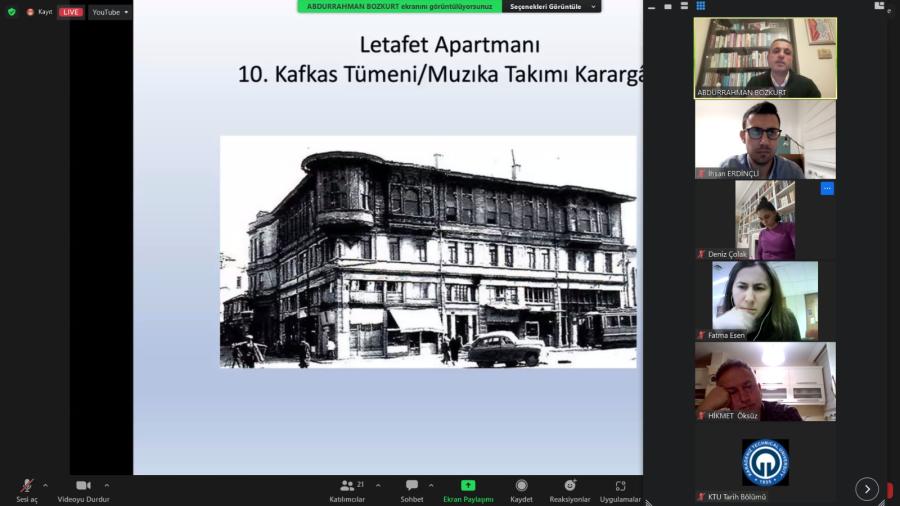
Task: Open more options on Deniz Çolak tile
Action: 827,188
